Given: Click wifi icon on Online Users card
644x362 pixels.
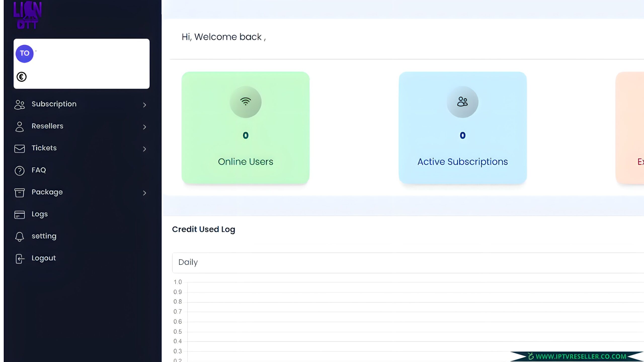Looking at the screenshot, I should click(245, 102).
